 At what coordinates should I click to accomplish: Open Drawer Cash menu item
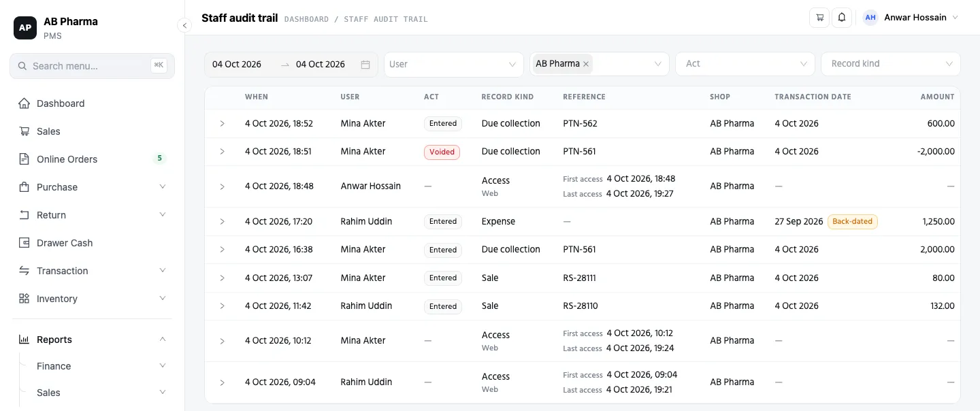tap(92, 243)
